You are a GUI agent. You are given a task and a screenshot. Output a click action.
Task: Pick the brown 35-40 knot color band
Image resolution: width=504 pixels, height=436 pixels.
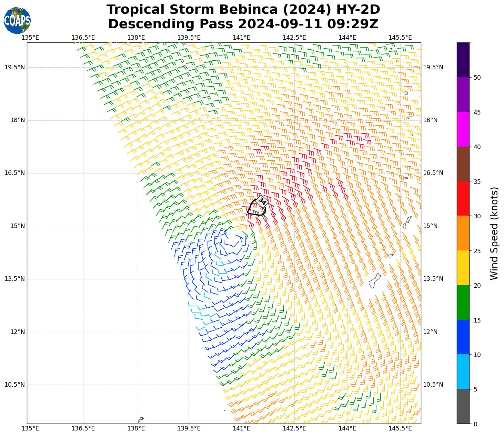[463, 164]
